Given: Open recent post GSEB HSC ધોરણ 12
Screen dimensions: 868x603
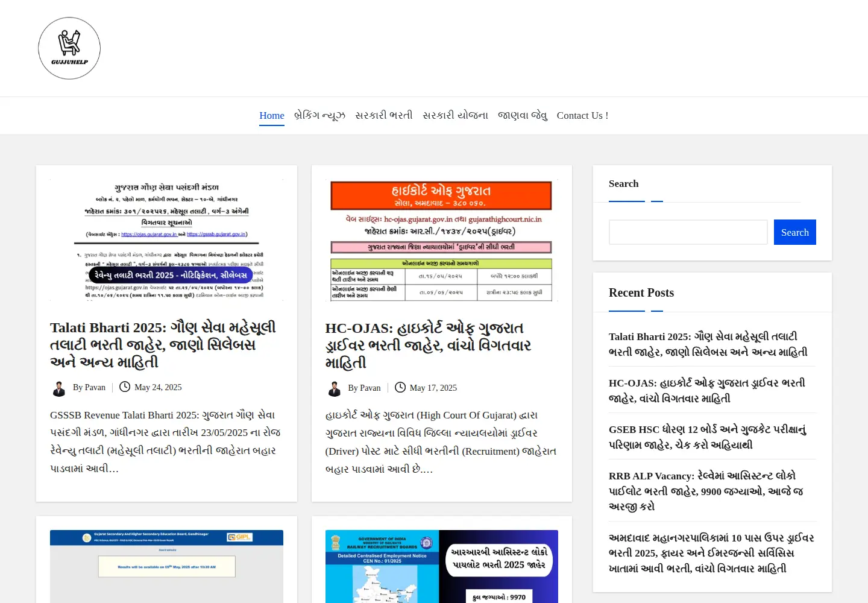Looking at the screenshot, I should click(708, 437).
